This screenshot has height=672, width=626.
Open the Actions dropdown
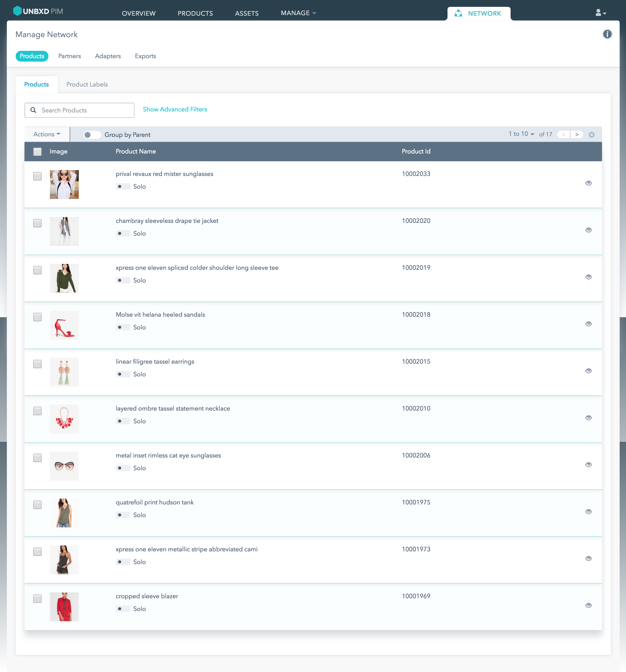click(47, 135)
